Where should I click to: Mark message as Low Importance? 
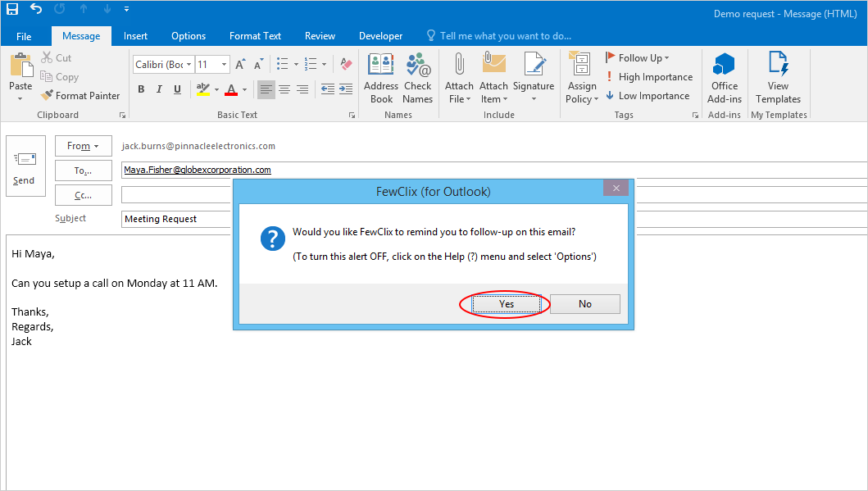coord(648,96)
